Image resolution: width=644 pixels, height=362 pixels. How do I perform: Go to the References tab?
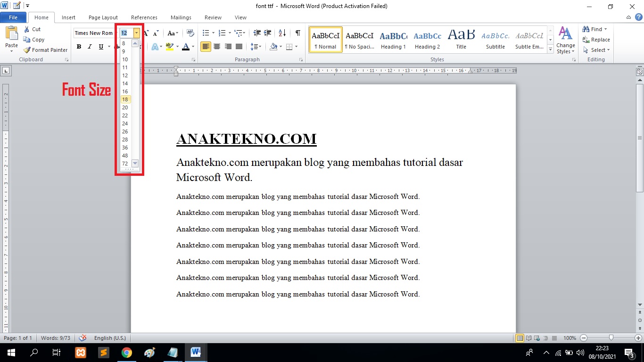pos(144,17)
